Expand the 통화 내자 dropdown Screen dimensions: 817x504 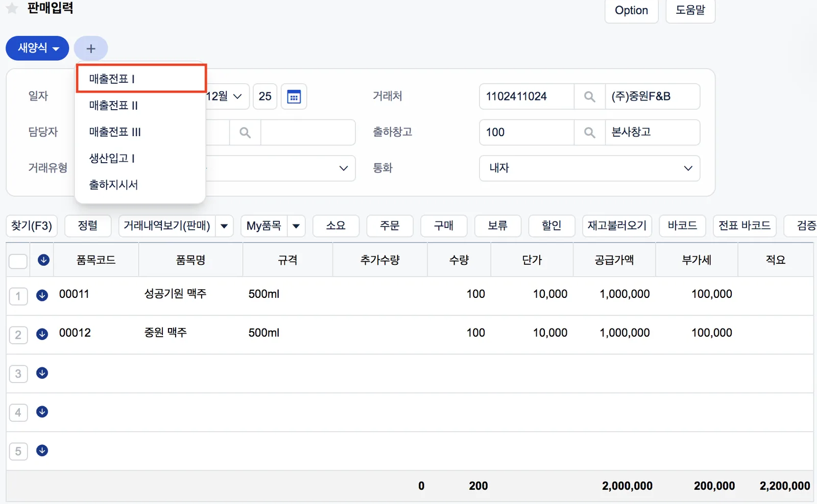point(589,168)
